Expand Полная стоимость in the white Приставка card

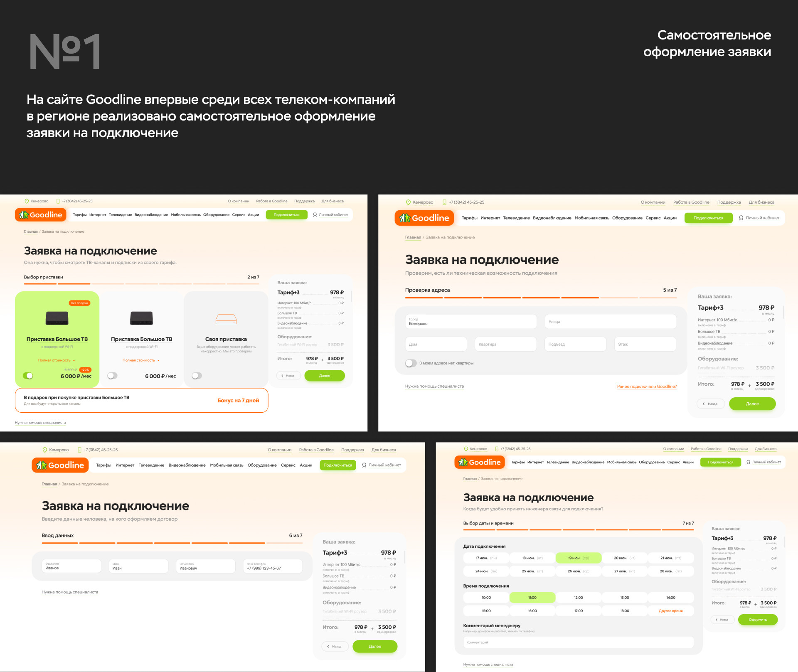point(141,360)
